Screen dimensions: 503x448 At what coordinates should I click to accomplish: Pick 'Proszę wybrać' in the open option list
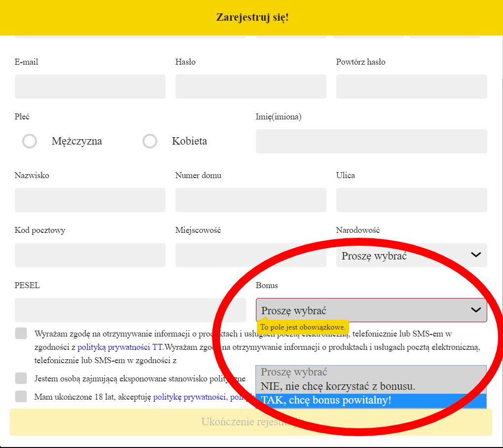click(371, 372)
